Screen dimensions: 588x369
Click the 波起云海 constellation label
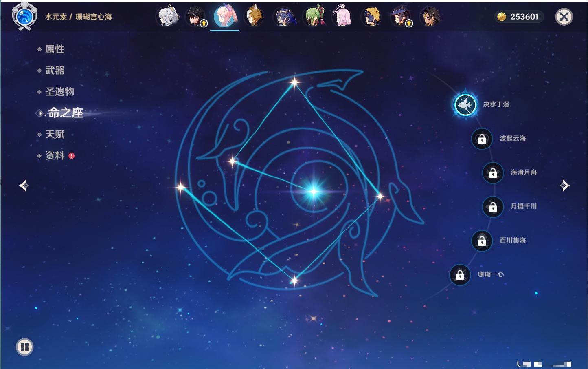coord(513,138)
